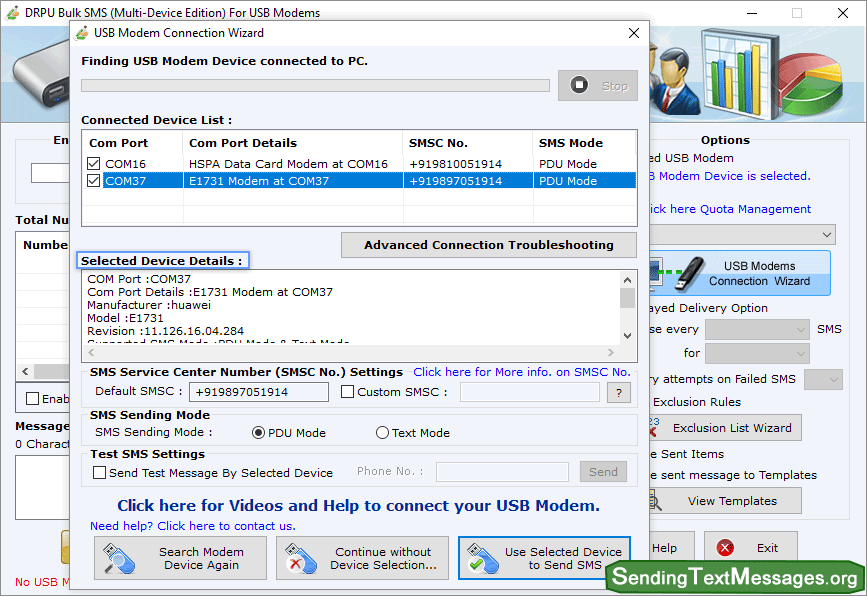Click Continue without Device Selection button
Image resolution: width=867 pixels, height=596 pixels.
[x=362, y=558]
